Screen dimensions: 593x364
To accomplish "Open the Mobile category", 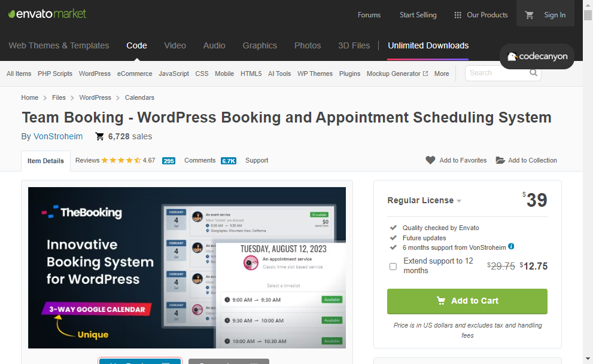I will 224,74.
